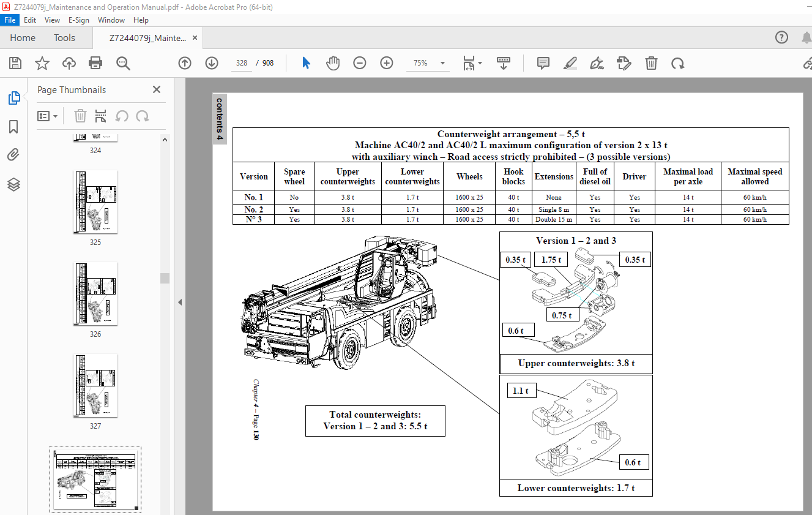Switch to the Home tab

click(x=23, y=38)
